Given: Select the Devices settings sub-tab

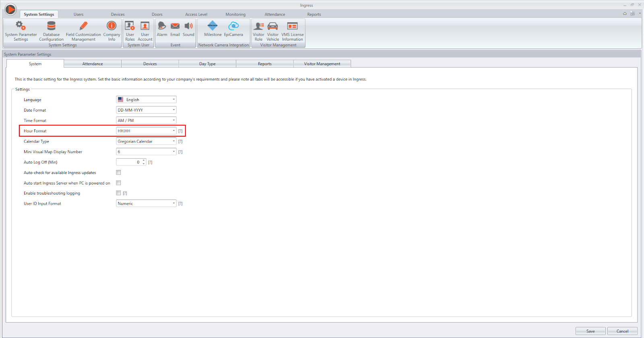Looking at the screenshot, I should click(x=150, y=64).
